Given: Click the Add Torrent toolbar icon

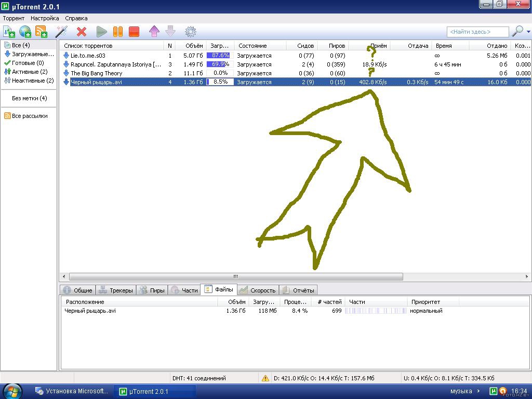Looking at the screenshot, I should [x=9, y=32].
